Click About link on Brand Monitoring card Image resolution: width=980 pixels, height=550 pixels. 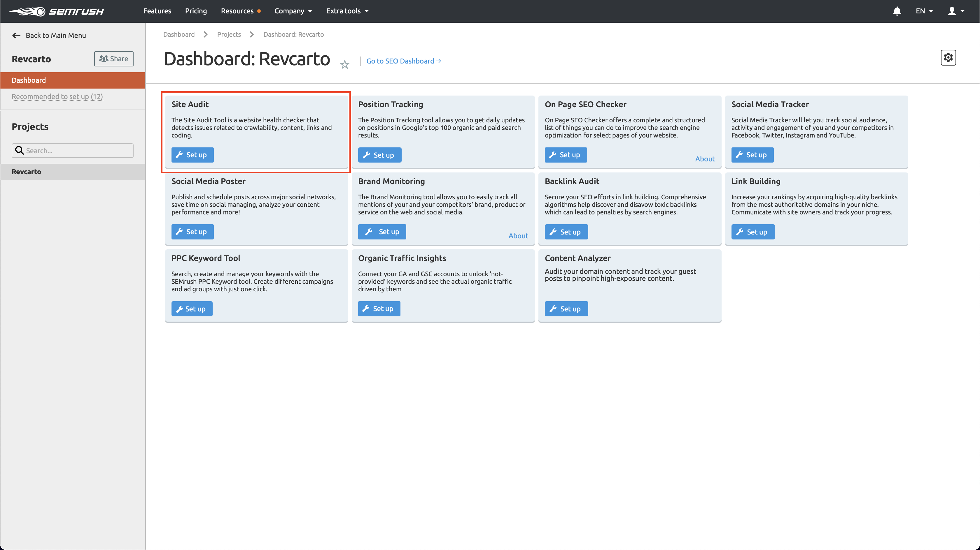click(518, 235)
